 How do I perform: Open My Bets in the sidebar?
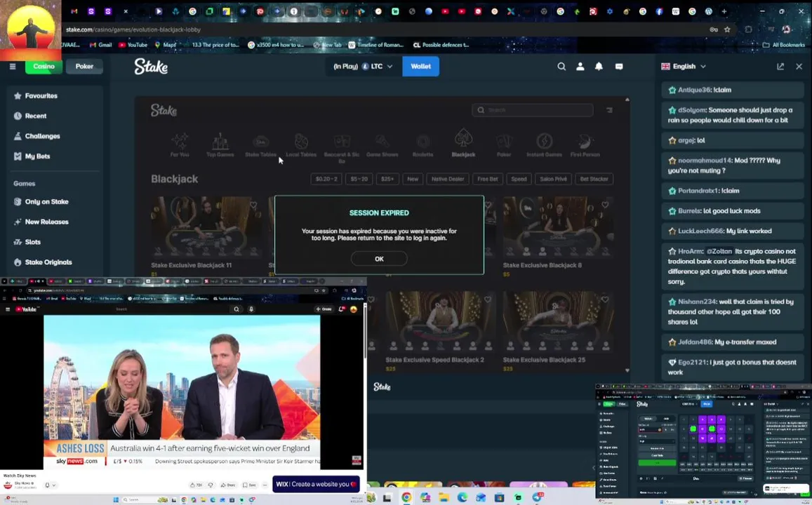pyautogui.click(x=54, y=156)
